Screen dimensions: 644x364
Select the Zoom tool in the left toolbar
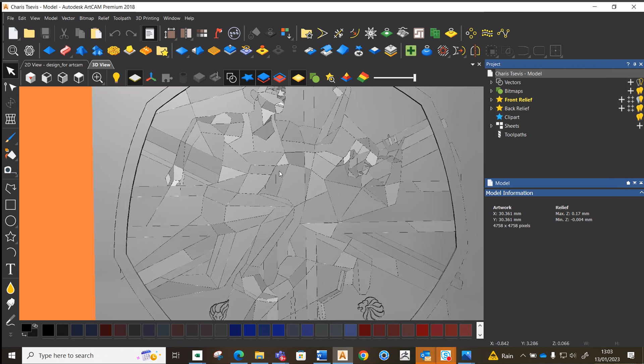click(13, 50)
